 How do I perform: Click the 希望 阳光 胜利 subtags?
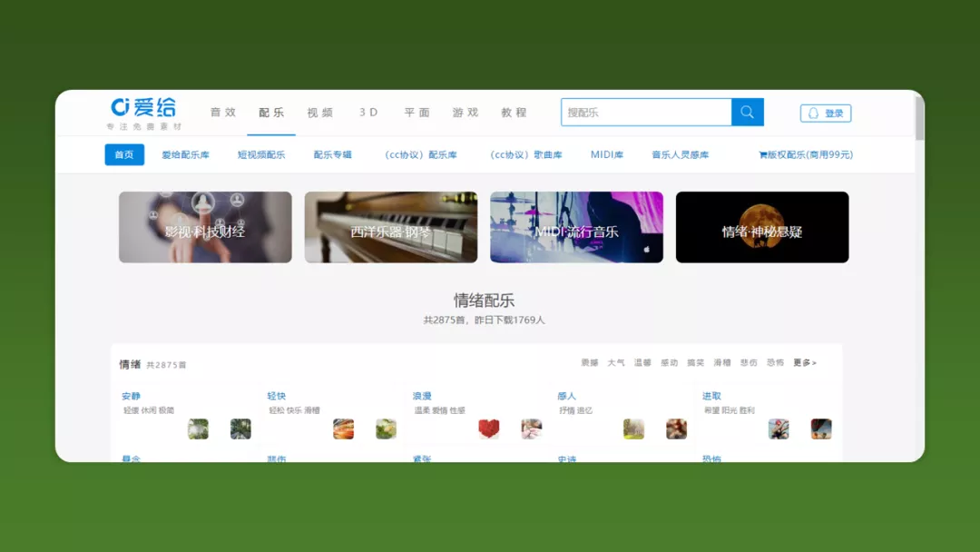tap(730, 410)
